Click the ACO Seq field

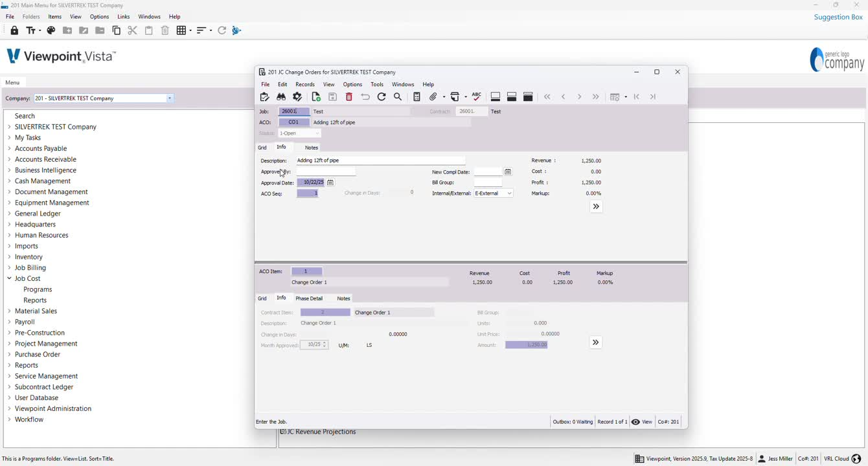point(308,194)
